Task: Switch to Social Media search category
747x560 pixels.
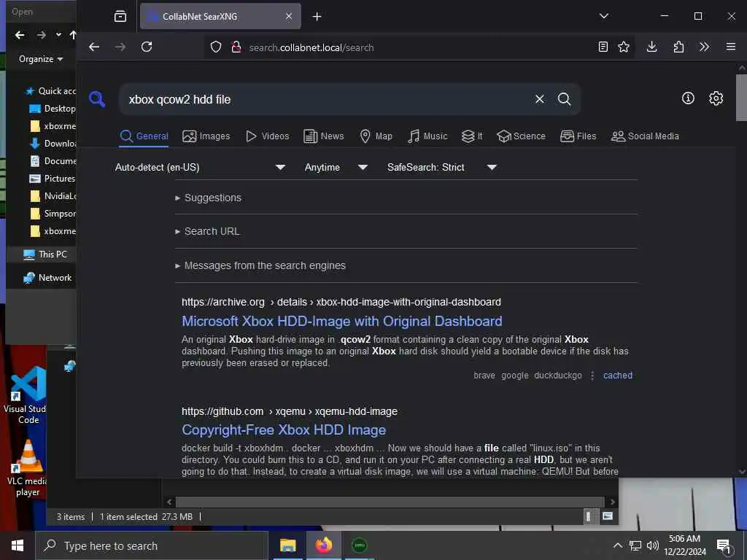Action: (x=645, y=136)
